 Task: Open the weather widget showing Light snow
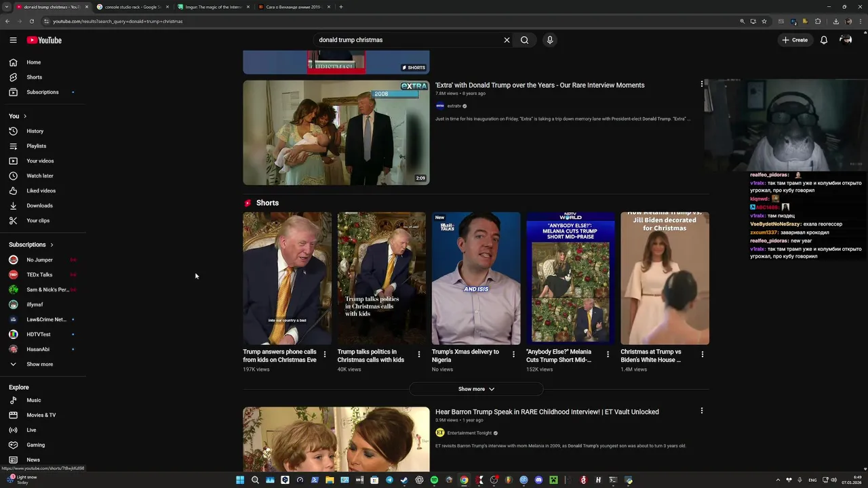(22, 479)
